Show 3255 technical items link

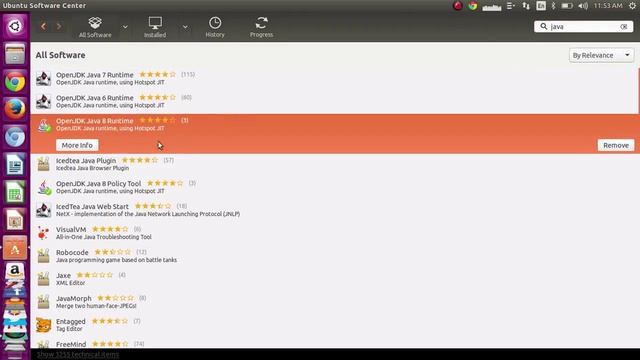78,354
